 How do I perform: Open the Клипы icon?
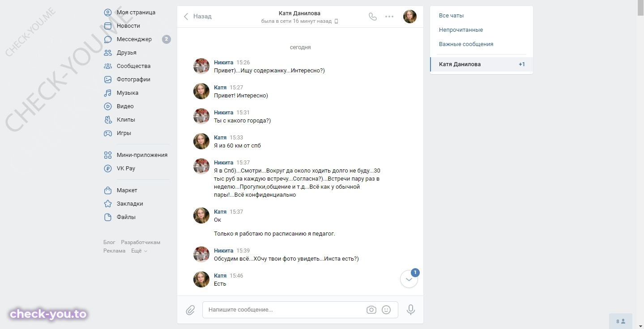[108, 120]
